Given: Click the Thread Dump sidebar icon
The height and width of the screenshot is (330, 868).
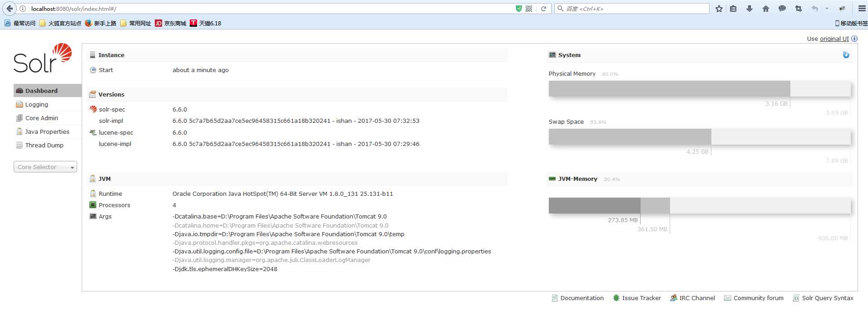Looking at the screenshot, I should point(20,145).
